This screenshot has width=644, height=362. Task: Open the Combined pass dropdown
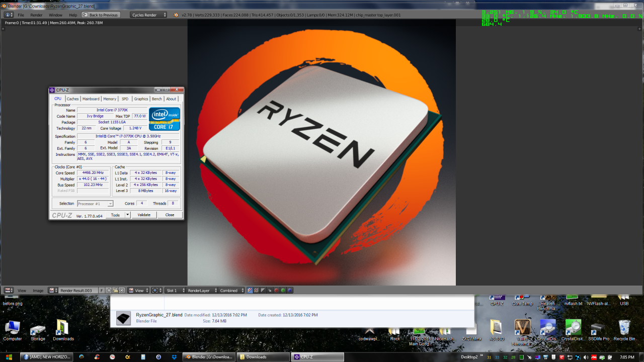point(232,290)
